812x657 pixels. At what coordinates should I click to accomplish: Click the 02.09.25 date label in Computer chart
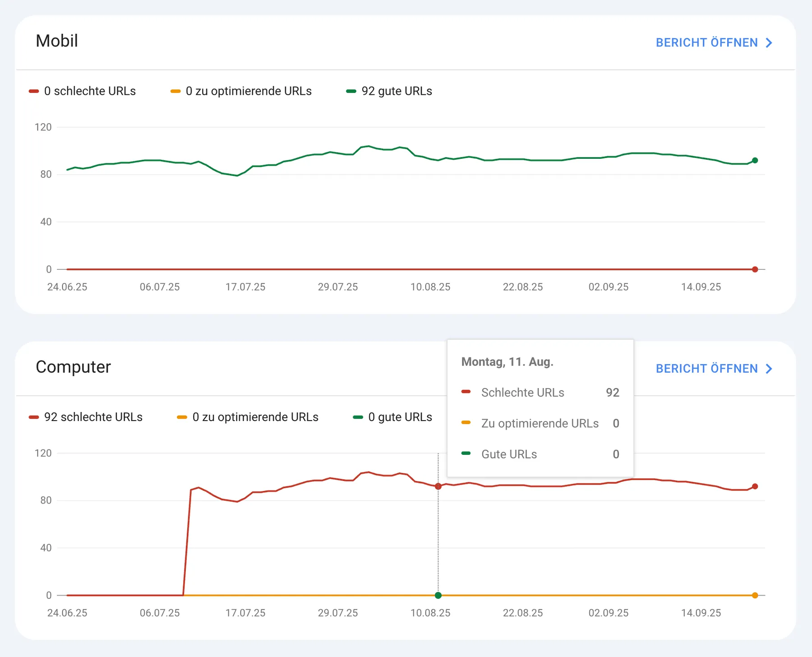point(609,613)
